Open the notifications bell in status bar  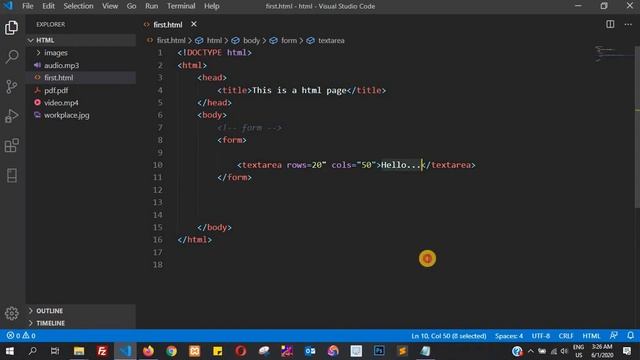(630, 336)
